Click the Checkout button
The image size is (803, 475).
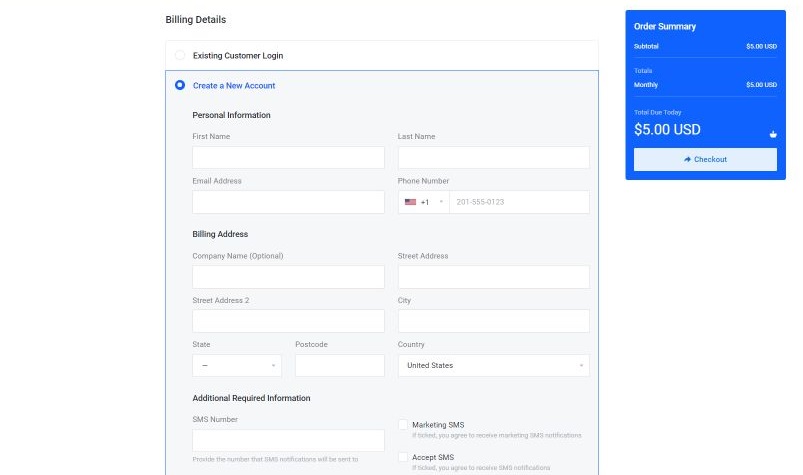tap(705, 160)
